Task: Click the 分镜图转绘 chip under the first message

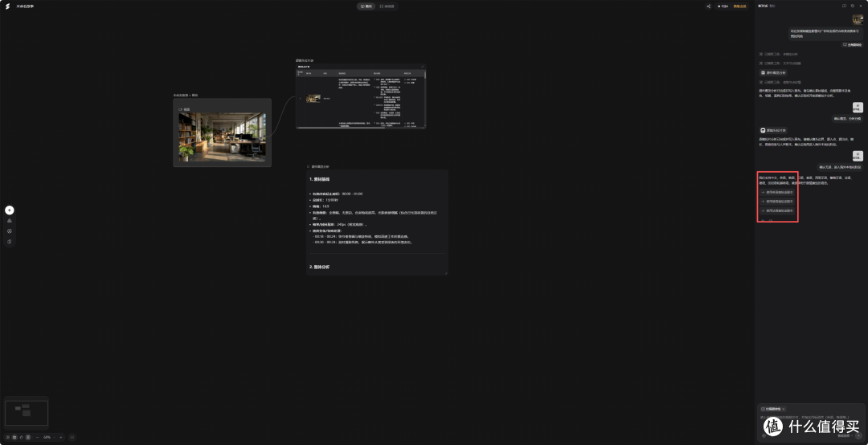Action: (852, 44)
